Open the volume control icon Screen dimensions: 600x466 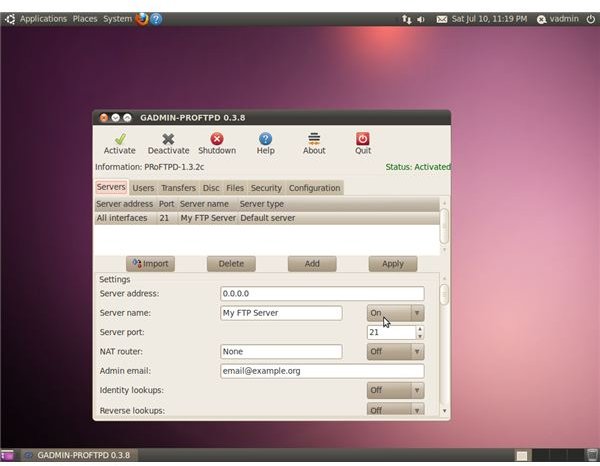click(421, 19)
